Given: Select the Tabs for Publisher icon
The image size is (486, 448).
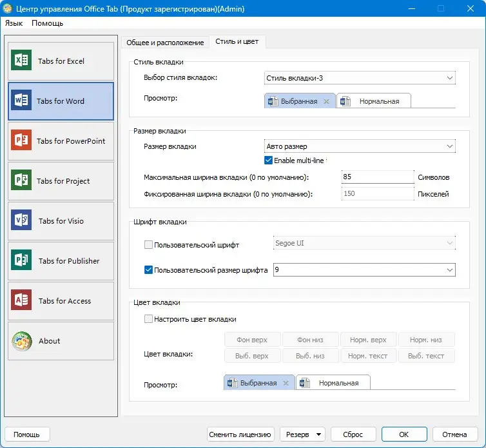Looking at the screenshot, I should 21,260.
